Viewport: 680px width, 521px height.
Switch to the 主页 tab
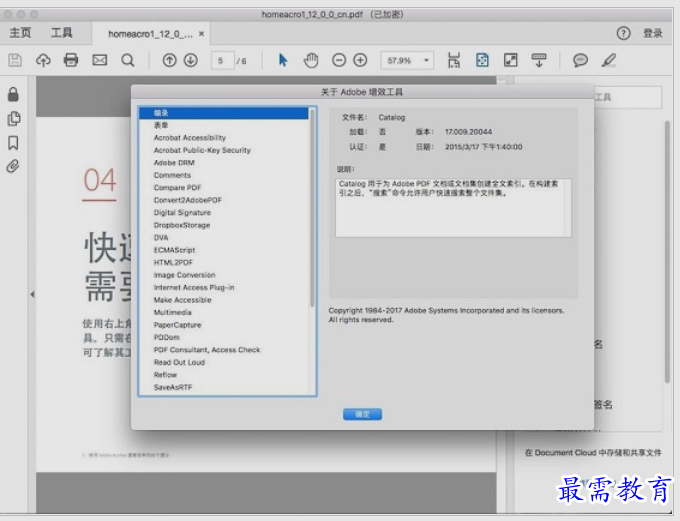click(20, 33)
